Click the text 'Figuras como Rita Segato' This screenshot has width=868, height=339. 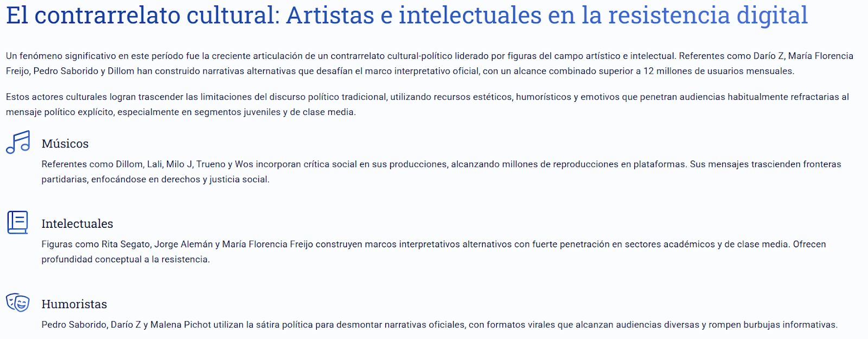[96, 245]
